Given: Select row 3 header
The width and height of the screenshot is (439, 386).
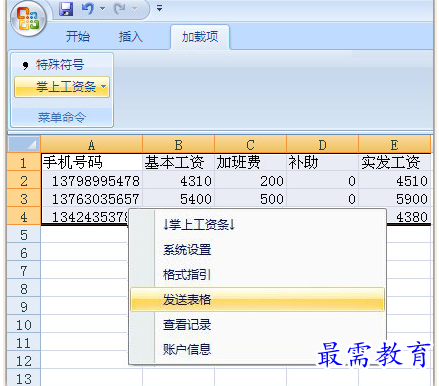Looking at the screenshot, I should click(x=24, y=199).
